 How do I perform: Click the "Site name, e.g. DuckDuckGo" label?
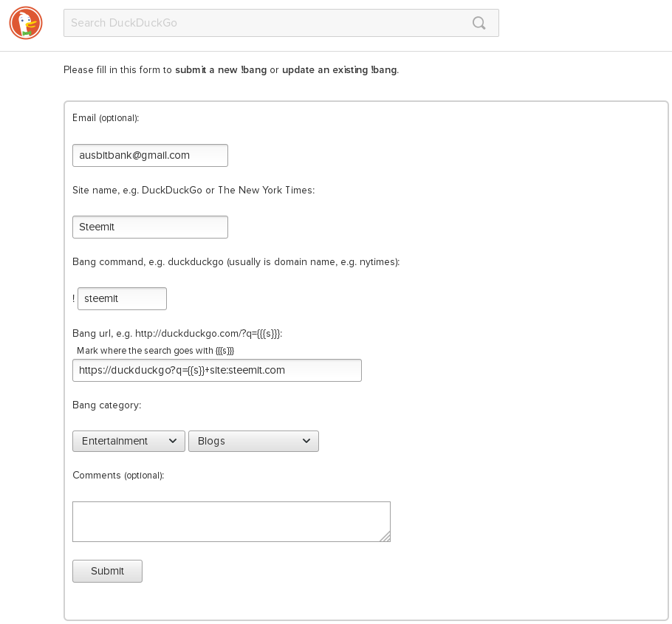pyautogui.click(x=193, y=190)
